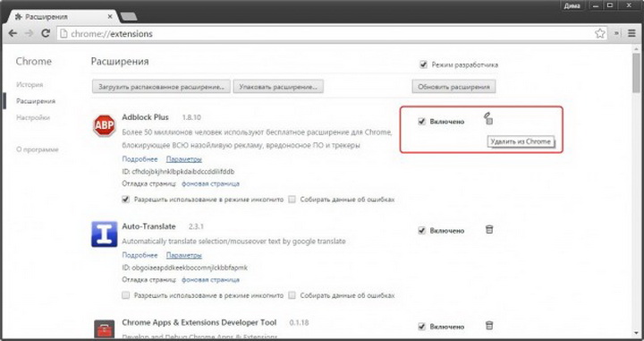
Task: Click Auto-Translate extension title
Action: [x=148, y=226]
